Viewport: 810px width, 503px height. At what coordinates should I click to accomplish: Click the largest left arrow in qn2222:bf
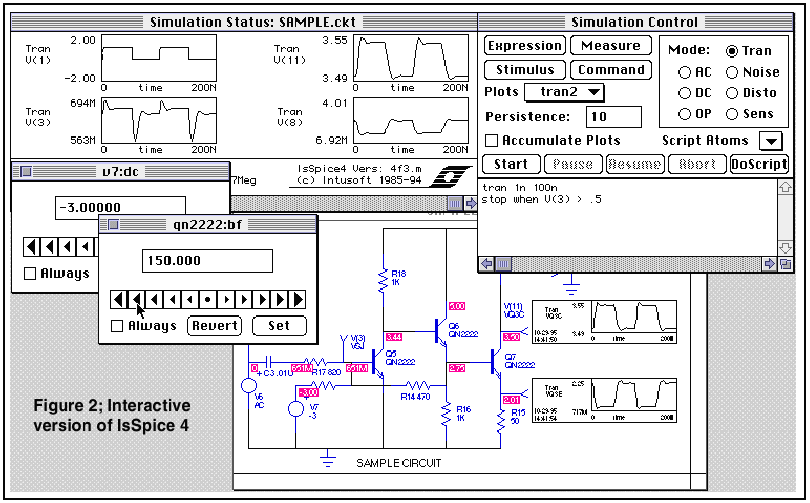point(118,299)
